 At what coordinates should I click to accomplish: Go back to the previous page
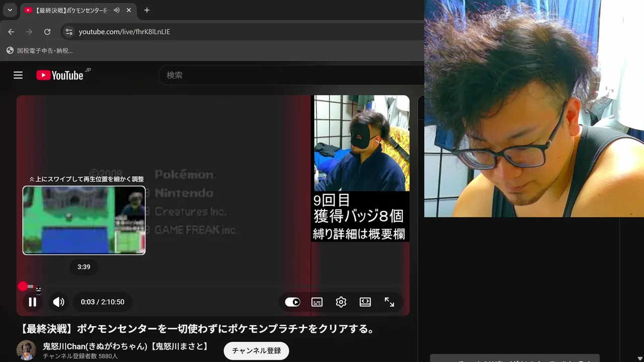(x=11, y=32)
